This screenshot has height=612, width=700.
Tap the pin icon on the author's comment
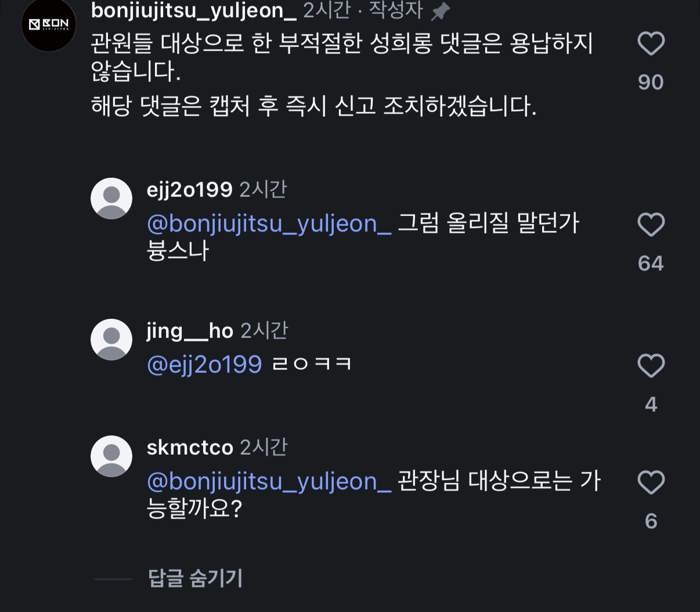click(441, 11)
